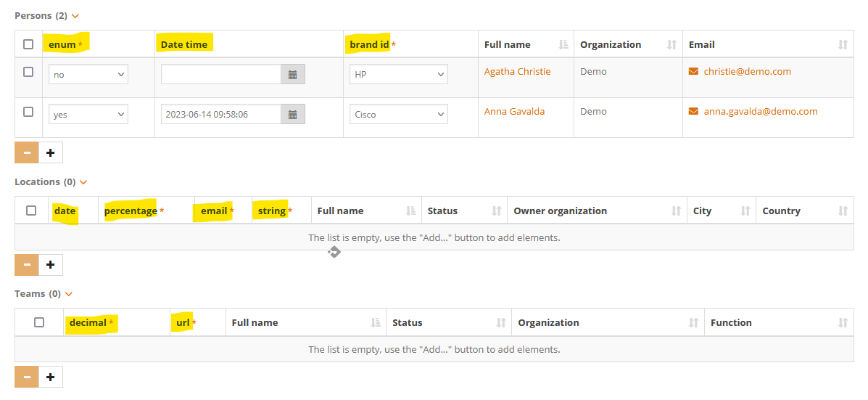Open calendar picker in Anna Gavalda's row
Image resolution: width=868 pixels, height=400 pixels.
coord(293,115)
